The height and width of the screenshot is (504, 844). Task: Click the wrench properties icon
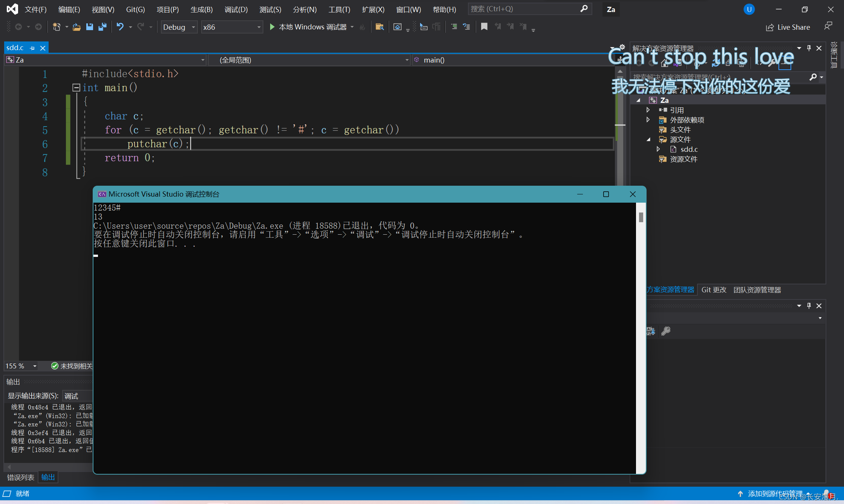[666, 331]
